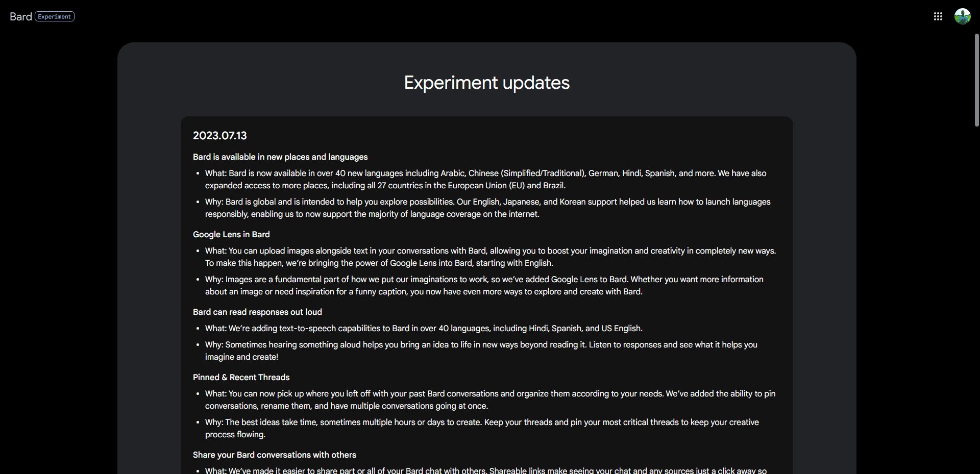Click the page scrollbar thumb
The width and height of the screenshot is (980, 474).
coord(976,80)
